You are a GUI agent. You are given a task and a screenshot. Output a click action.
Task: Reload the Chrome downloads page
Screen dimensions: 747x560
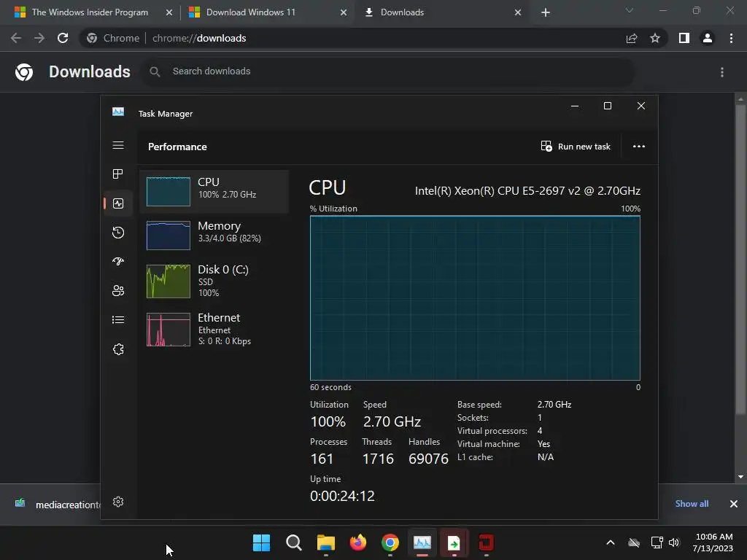(63, 38)
